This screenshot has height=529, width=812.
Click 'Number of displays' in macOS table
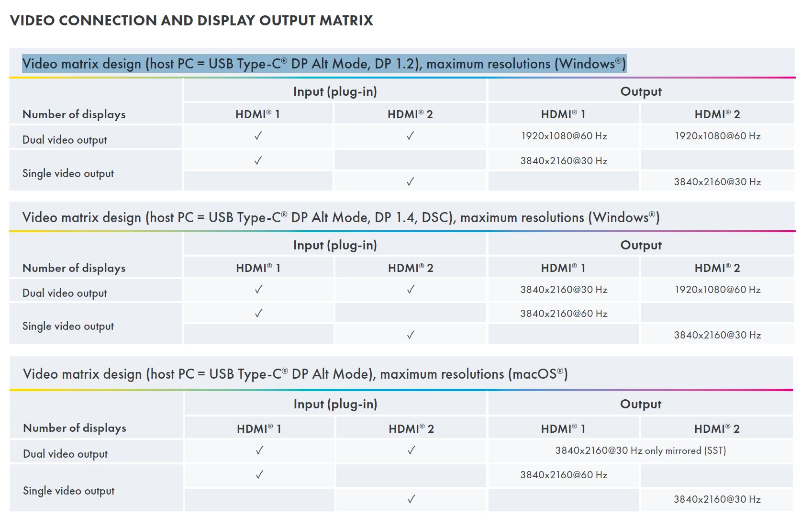tap(75, 428)
